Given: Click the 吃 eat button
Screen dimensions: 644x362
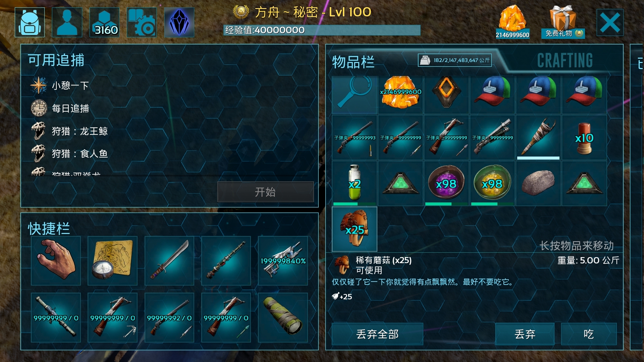Looking at the screenshot, I should [589, 334].
